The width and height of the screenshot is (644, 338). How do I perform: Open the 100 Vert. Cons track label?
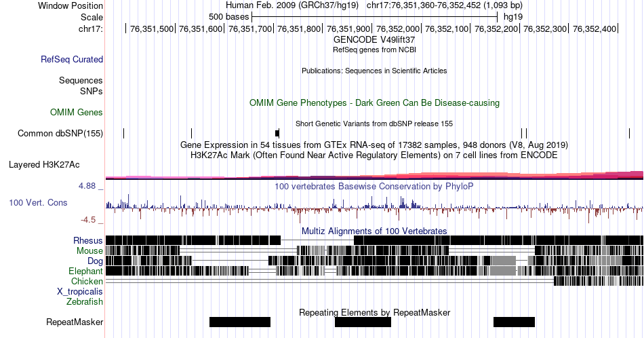(38, 202)
